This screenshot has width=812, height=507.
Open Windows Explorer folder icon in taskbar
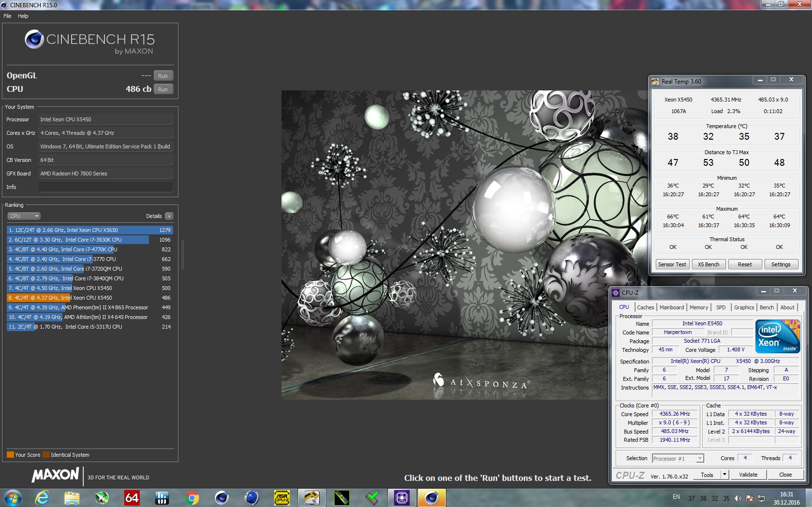tap(72, 497)
